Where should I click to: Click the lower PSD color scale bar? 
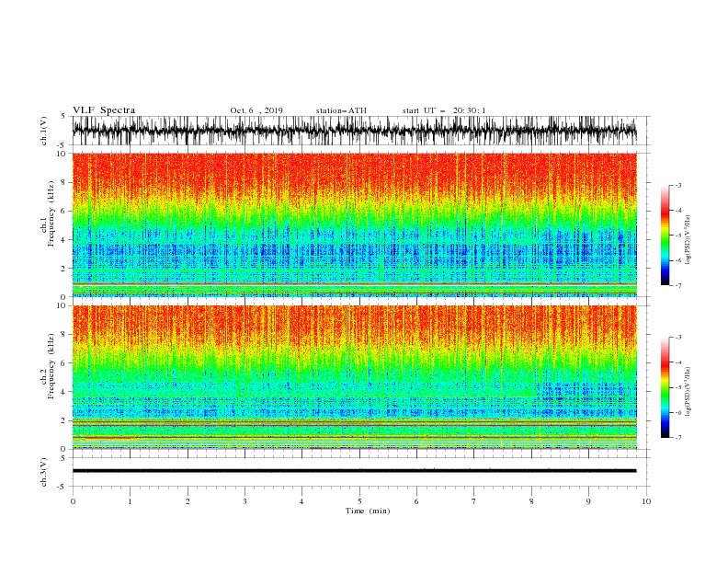click(x=665, y=387)
